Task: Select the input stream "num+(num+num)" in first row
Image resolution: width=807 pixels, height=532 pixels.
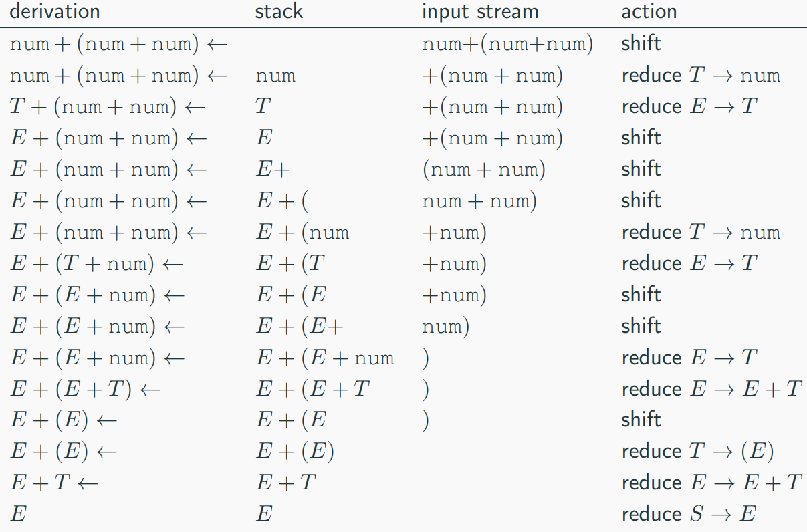Action: click(507, 45)
